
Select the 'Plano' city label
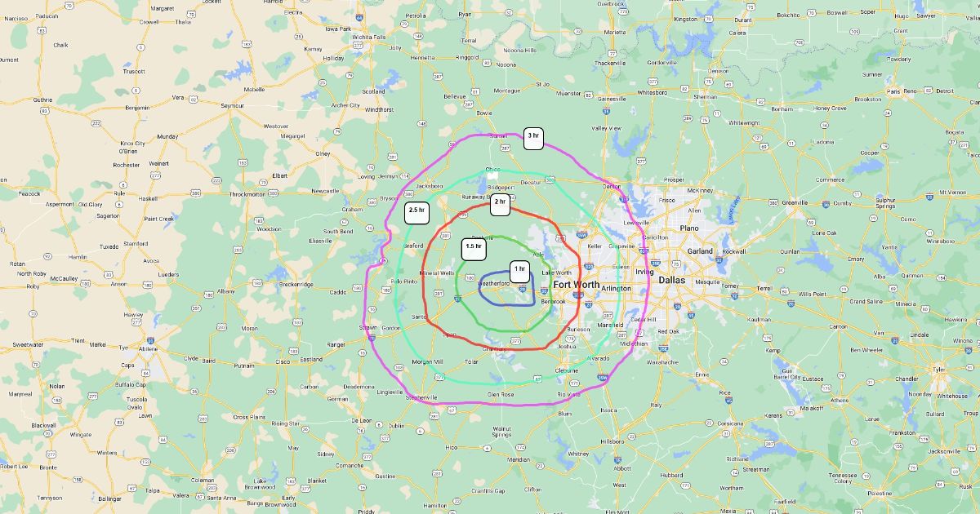pyautogui.click(x=690, y=228)
